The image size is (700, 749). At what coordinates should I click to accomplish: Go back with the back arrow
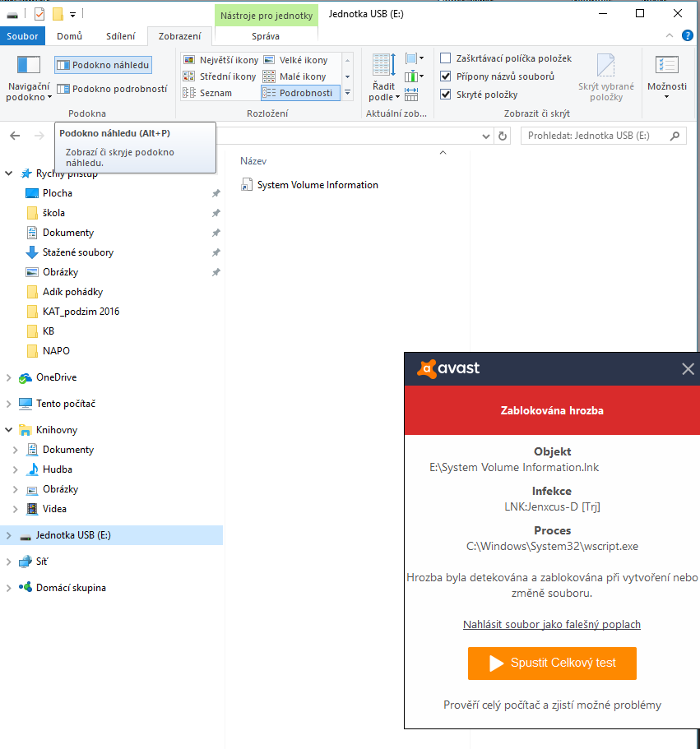click(x=15, y=136)
